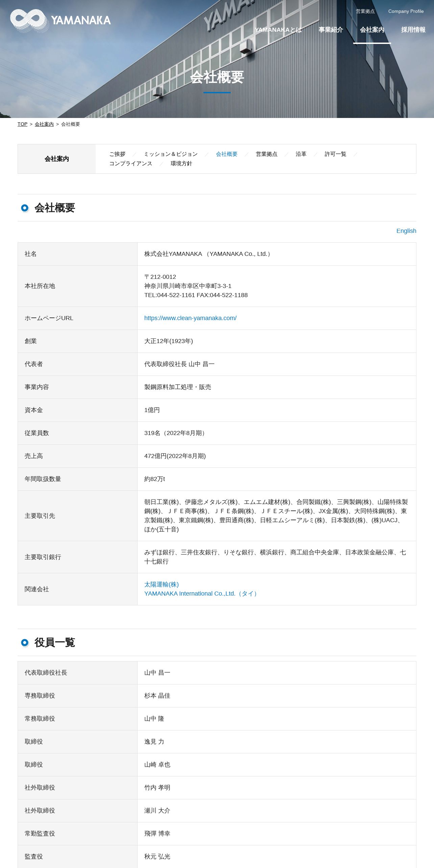Click 山崎 卓也 in the officers table
This screenshot has width=434, height=868.
click(157, 765)
